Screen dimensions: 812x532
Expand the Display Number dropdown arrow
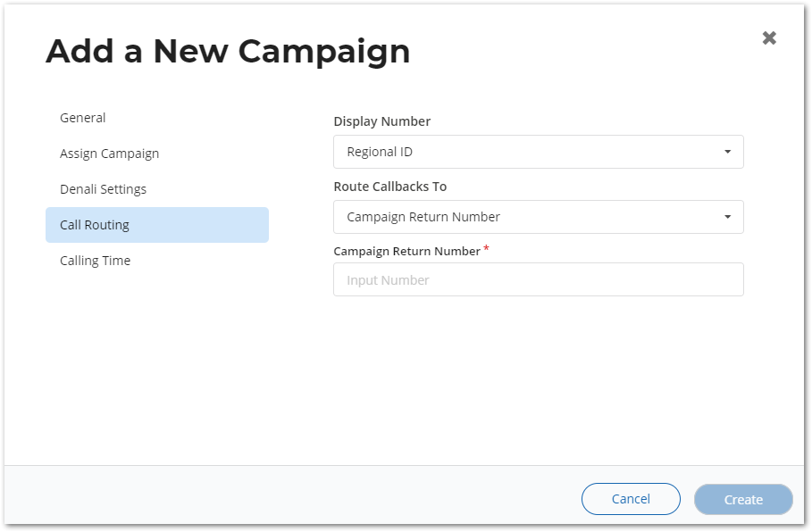click(x=728, y=152)
